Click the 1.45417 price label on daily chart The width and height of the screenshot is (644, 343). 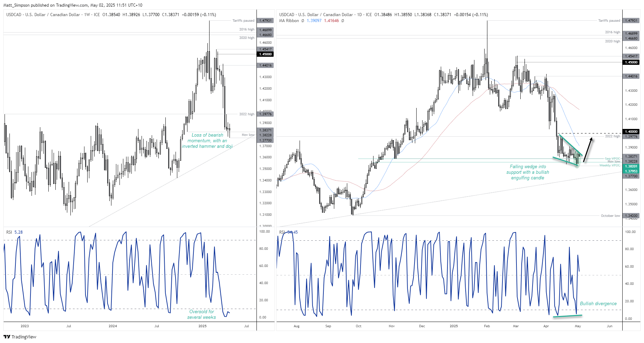coord(631,56)
